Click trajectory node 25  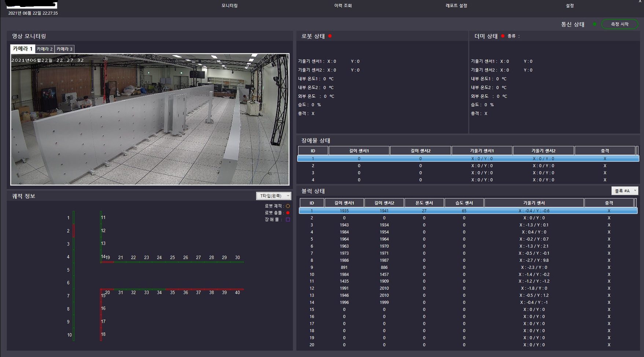click(x=172, y=257)
